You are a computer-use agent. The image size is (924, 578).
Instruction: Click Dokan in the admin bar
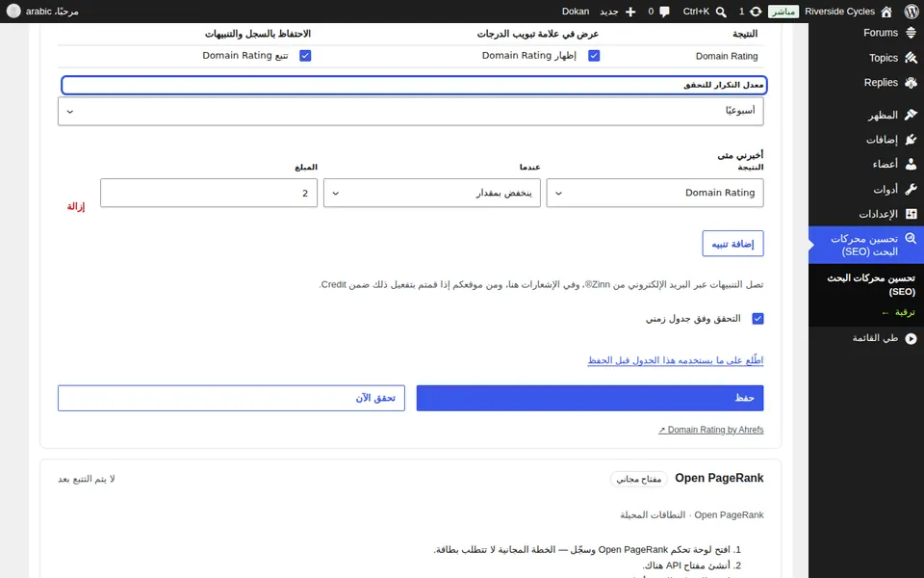(x=576, y=12)
